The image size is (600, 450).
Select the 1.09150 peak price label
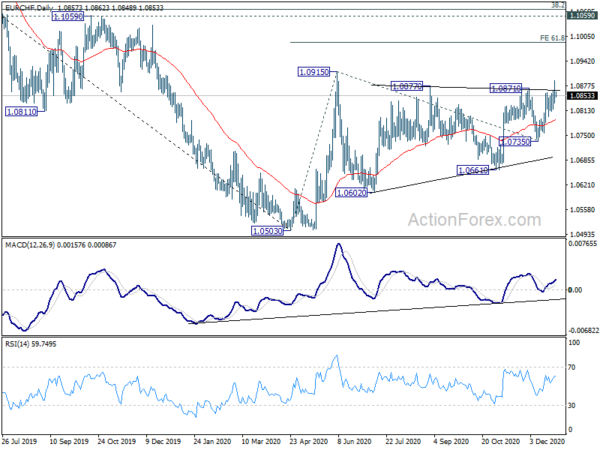click(314, 72)
